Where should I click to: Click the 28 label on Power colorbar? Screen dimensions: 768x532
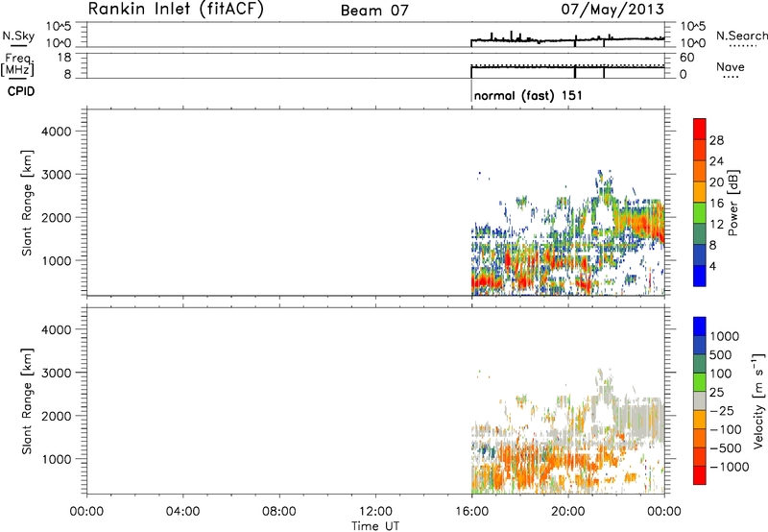click(716, 140)
